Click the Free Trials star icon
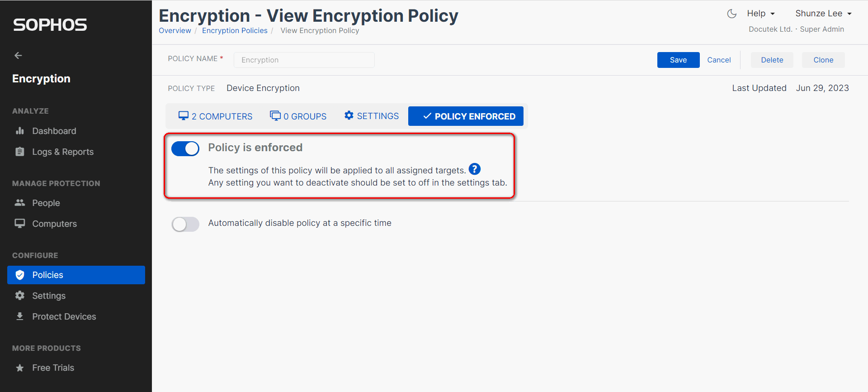868x392 pixels. point(20,368)
